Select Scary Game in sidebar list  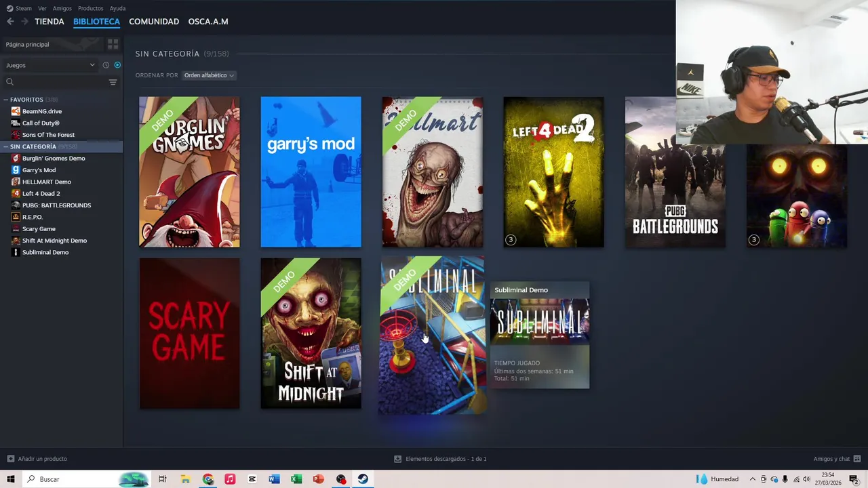click(x=39, y=228)
